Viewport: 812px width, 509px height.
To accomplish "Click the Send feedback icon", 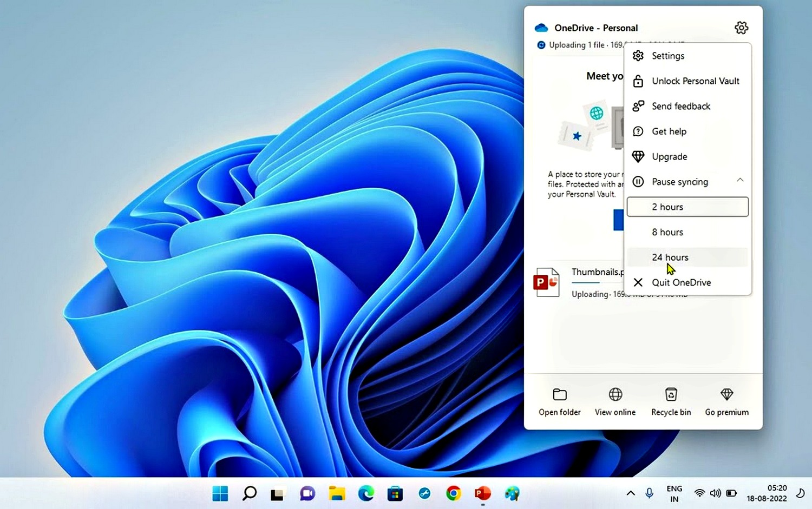I will [x=638, y=106].
